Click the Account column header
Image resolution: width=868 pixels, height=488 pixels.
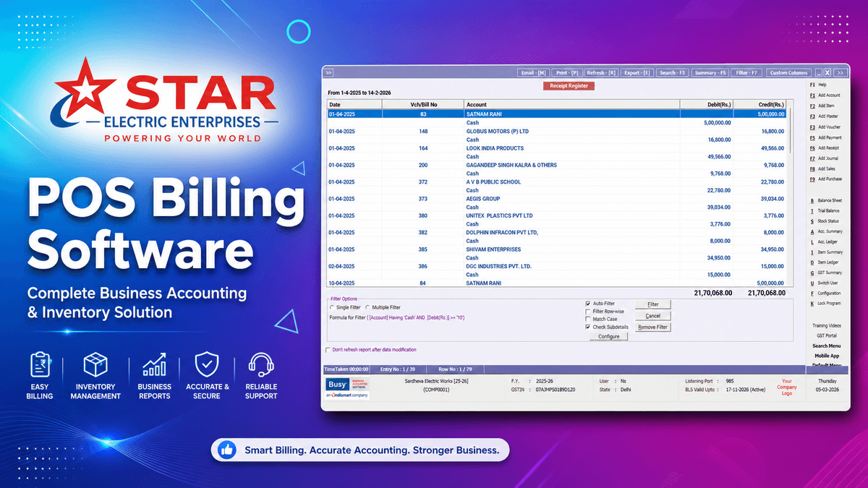571,105
